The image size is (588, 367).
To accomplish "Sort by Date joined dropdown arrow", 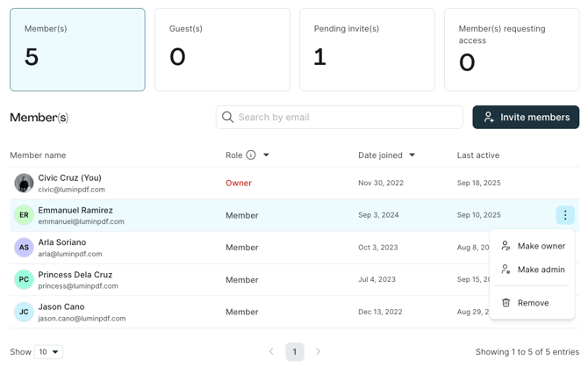I will 412,155.
